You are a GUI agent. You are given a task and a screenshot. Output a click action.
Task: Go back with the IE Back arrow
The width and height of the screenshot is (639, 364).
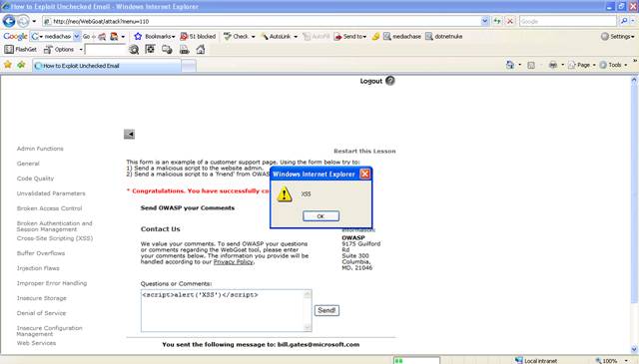click(x=9, y=21)
